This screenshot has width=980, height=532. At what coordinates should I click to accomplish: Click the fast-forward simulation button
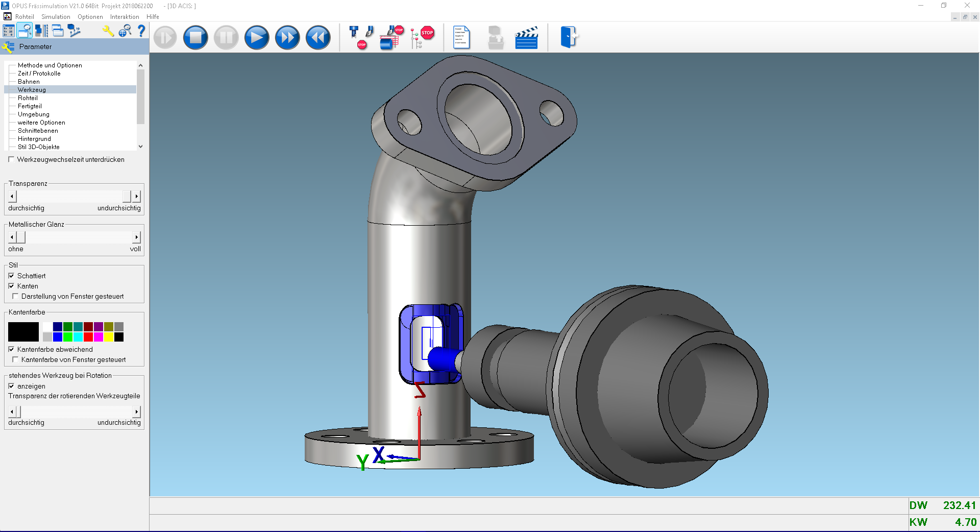(287, 37)
